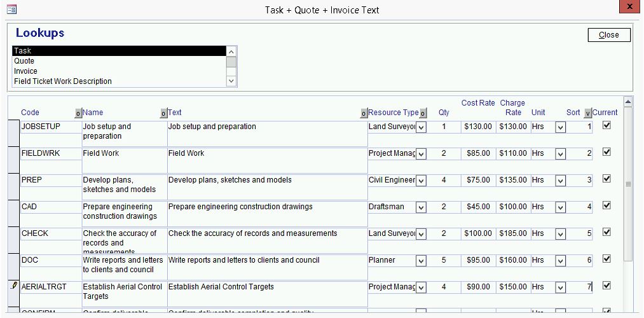Open Resource Type dropdown for FIELDWRK row
The image size is (644, 318).
421,154
